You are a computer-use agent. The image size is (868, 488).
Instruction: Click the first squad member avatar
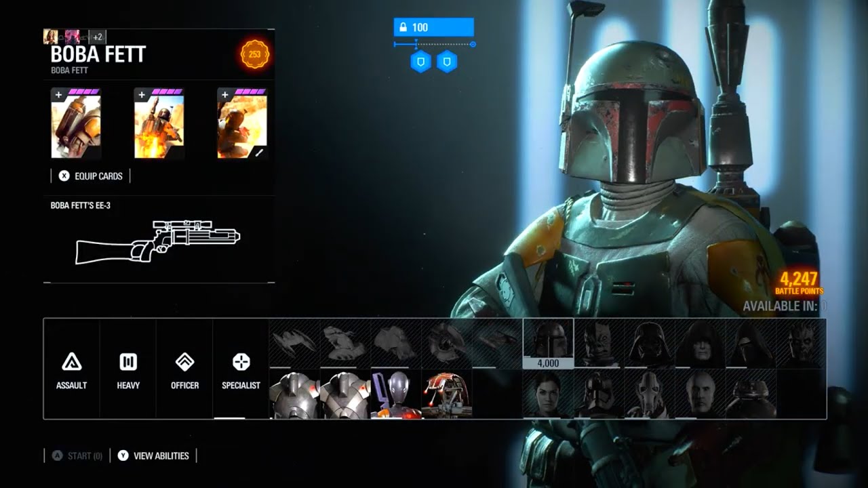[x=50, y=37]
